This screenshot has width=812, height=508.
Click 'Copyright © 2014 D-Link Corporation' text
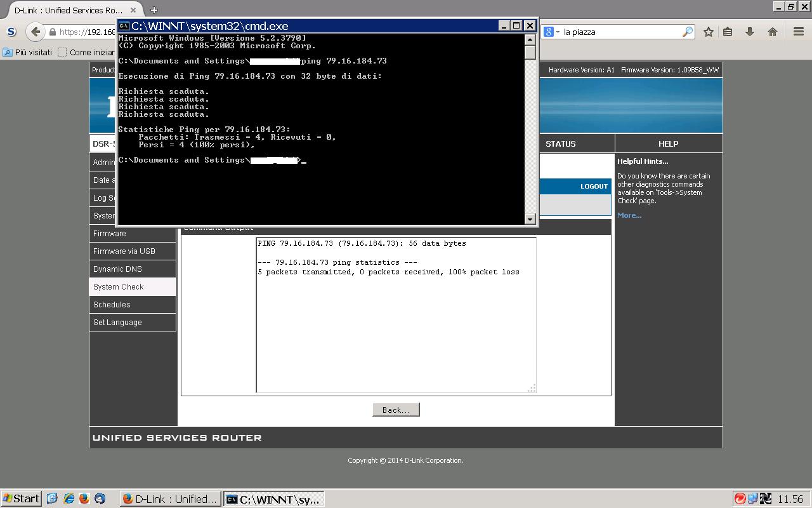tap(405, 460)
